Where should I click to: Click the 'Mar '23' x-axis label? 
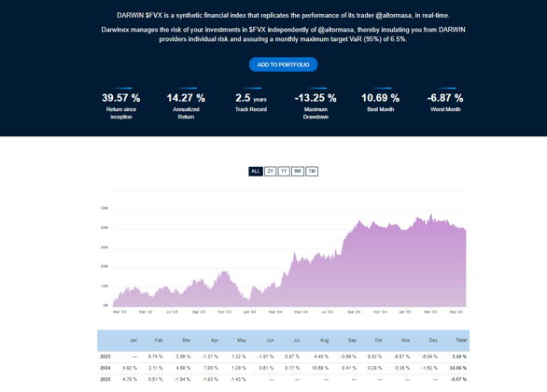119,312
